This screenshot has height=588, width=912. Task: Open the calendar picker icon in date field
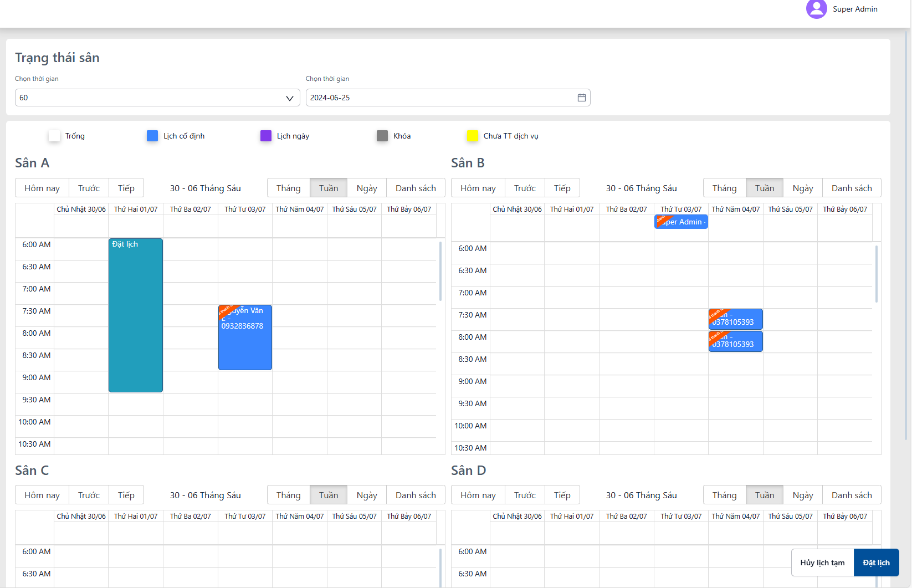581,98
